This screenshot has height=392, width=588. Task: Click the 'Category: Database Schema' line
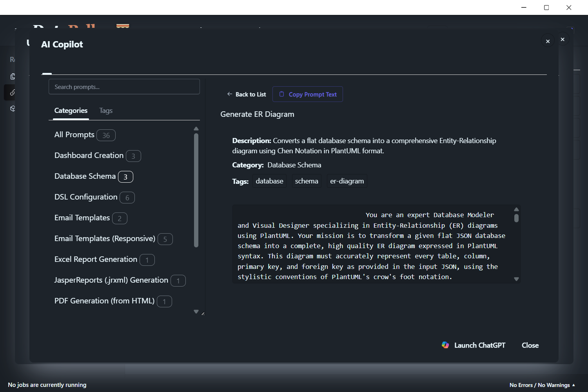pos(277,165)
